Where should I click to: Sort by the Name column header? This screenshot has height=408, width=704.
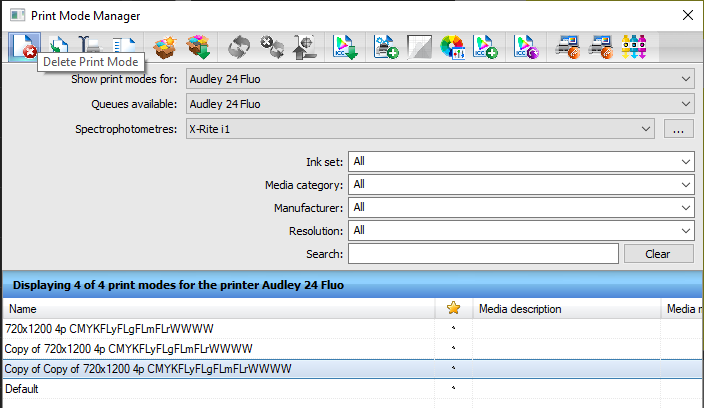(219, 309)
